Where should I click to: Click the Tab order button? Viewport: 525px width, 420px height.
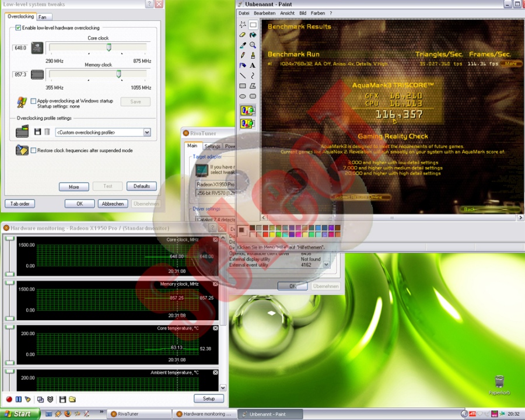20,204
